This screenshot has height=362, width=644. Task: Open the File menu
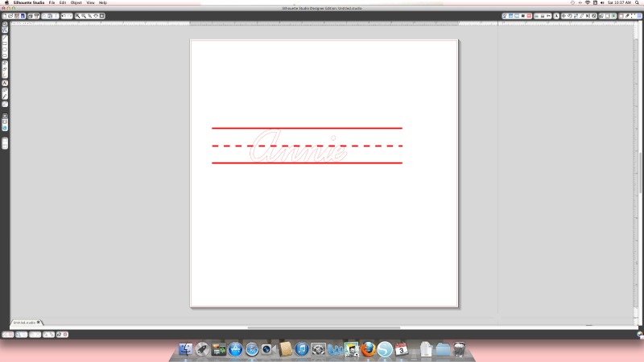pyautogui.click(x=52, y=3)
